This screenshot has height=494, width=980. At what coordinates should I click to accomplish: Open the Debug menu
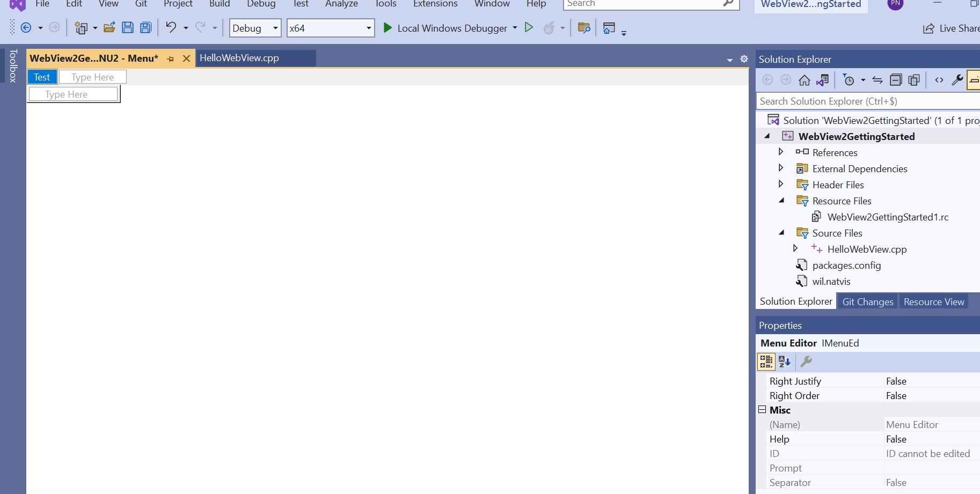pyautogui.click(x=261, y=4)
